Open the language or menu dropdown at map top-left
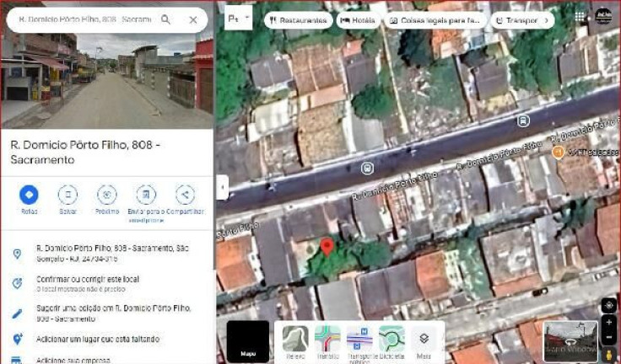This screenshot has width=621, height=364. tap(239, 18)
